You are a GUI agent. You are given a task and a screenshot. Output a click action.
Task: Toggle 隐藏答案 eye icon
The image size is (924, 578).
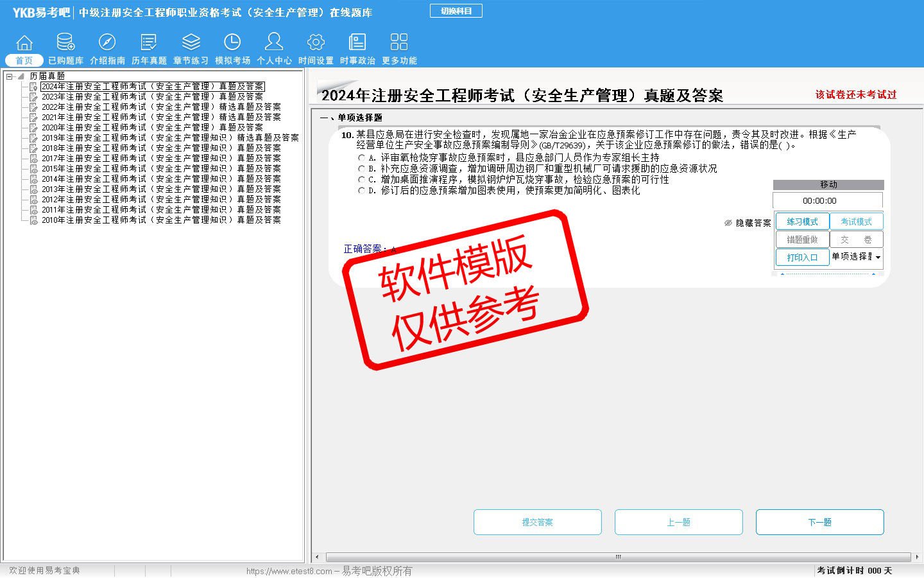point(728,223)
